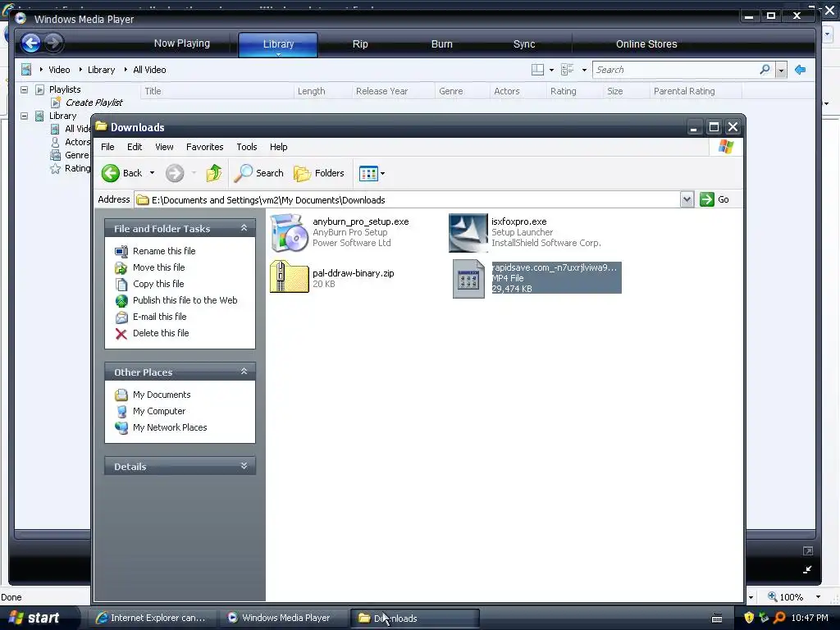Open Internet Explorer zoom level 100% control
Screen dimensions: 840x630
pyautogui.click(x=794, y=597)
